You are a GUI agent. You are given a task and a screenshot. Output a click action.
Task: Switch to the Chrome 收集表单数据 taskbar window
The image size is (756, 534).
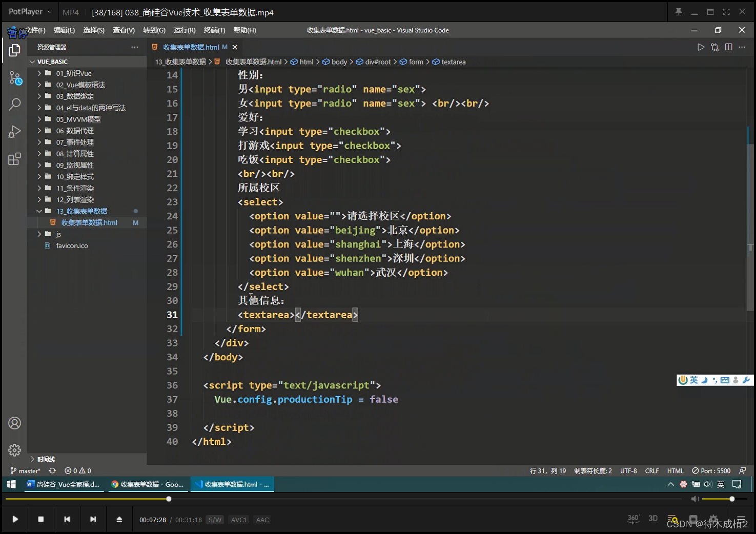pyautogui.click(x=147, y=484)
